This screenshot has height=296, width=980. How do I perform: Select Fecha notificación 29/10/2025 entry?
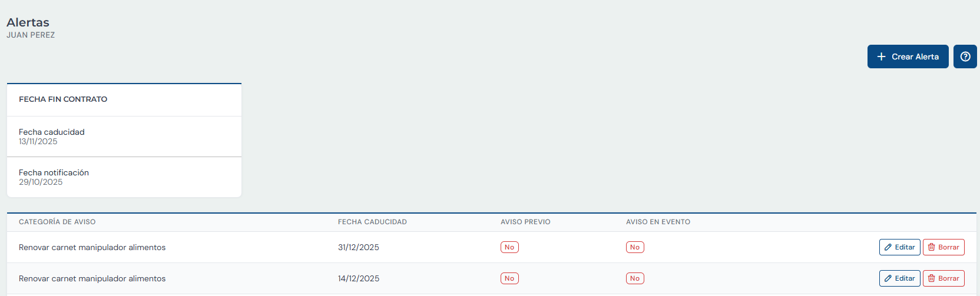pyautogui.click(x=124, y=177)
